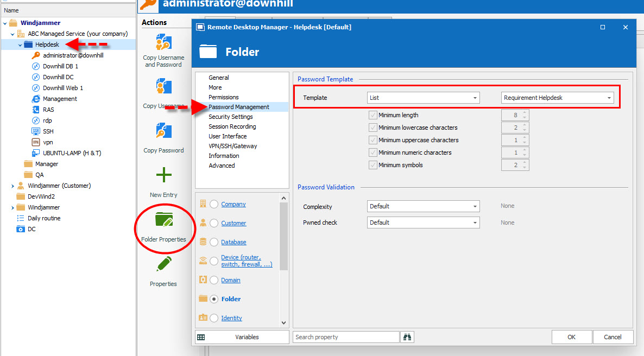Select the Domain radio button

(214, 280)
